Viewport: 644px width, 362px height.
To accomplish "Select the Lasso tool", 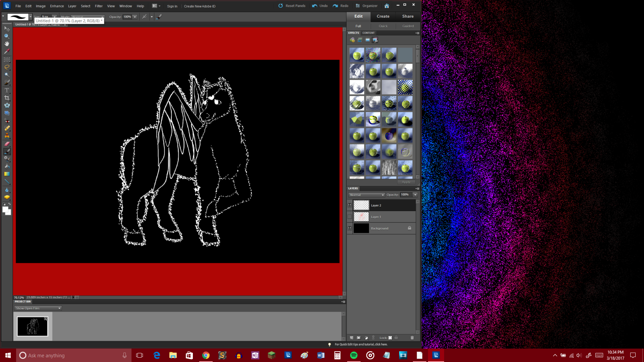I will [x=7, y=67].
